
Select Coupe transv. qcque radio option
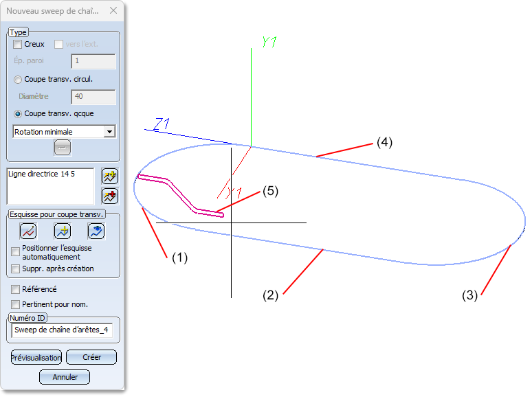coord(18,114)
